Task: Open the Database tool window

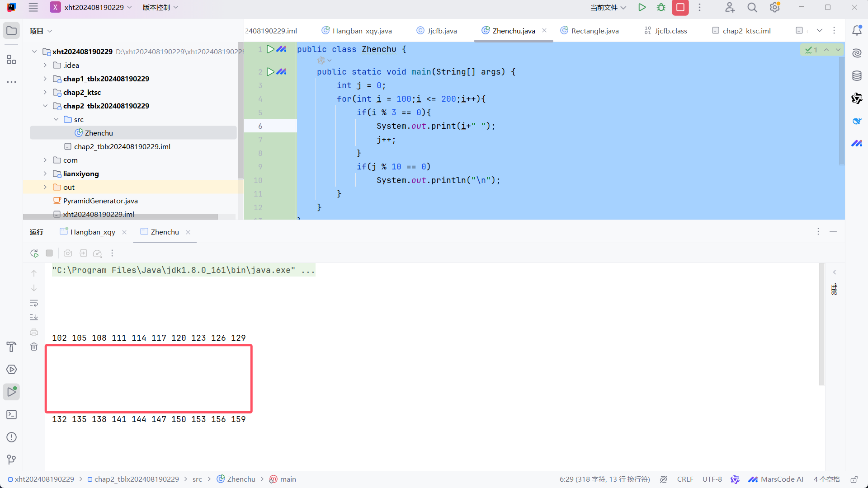Action: coord(857,75)
